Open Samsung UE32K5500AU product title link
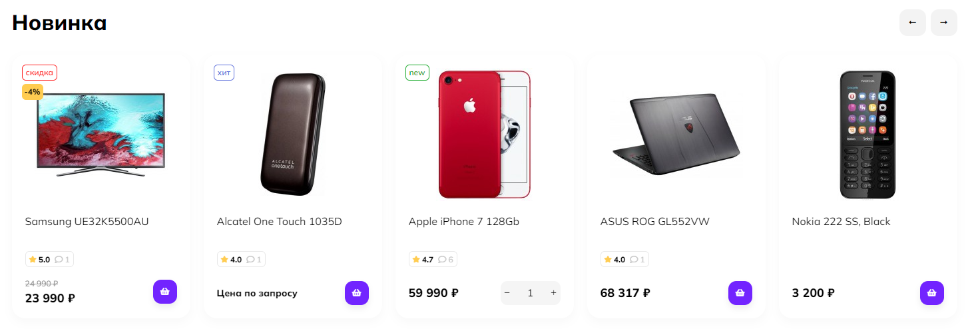This screenshot has height=329, width=980. [87, 222]
